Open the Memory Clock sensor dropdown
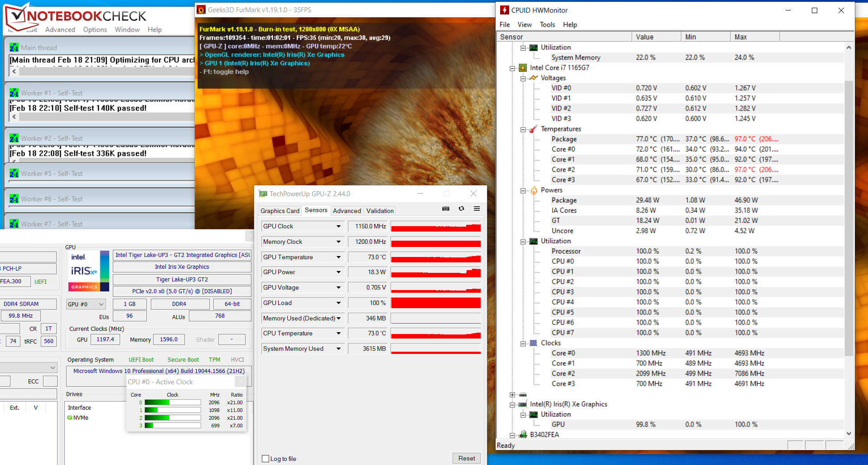Image resolution: width=868 pixels, height=465 pixels. [x=338, y=242]
